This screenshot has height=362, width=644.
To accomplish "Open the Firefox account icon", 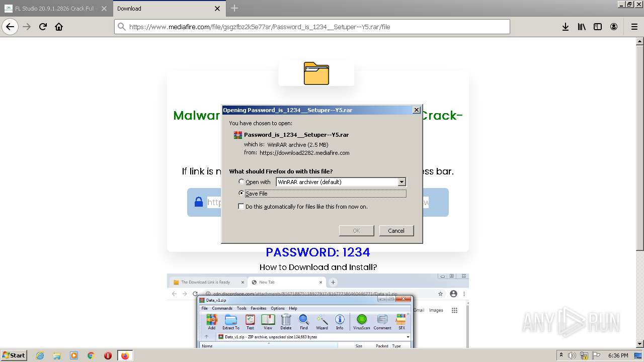I will pos(614,27).
